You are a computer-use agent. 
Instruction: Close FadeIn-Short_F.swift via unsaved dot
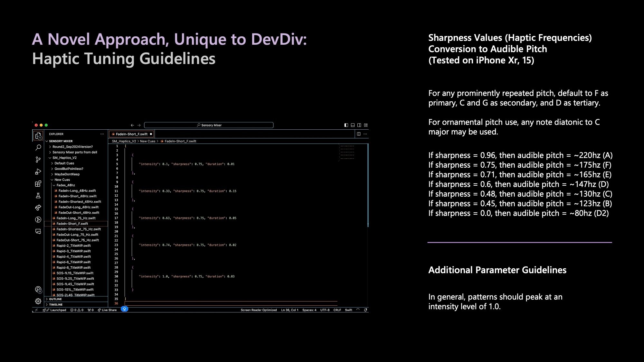[151, 134]
